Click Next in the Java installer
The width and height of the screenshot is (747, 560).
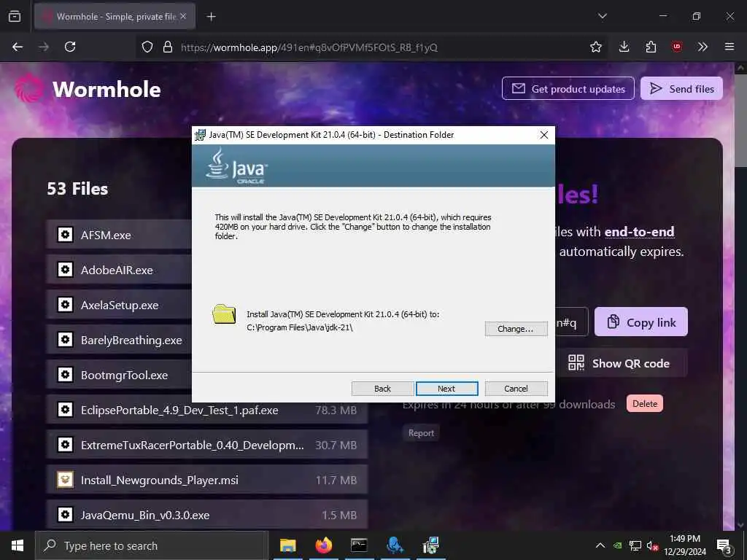point(446,389)
